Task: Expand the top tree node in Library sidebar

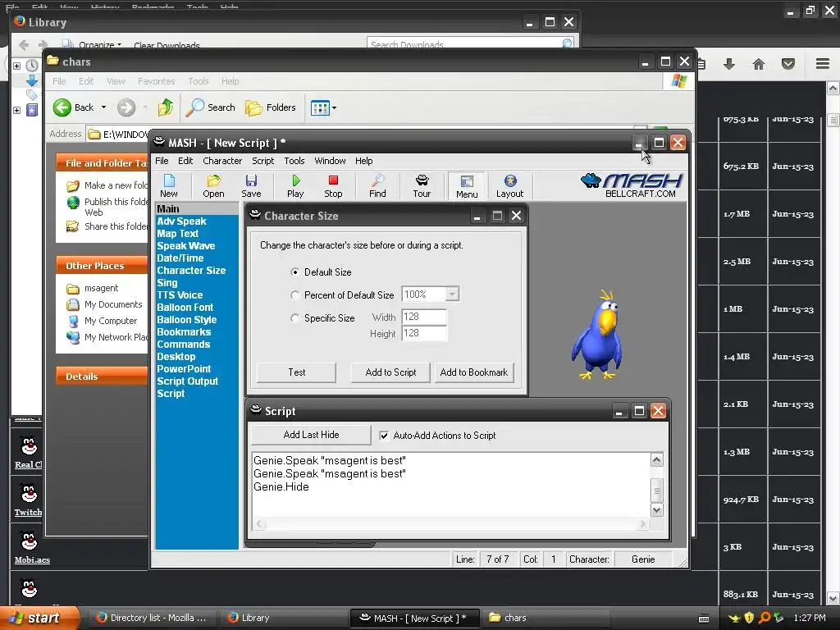Action: coord(16,66)
